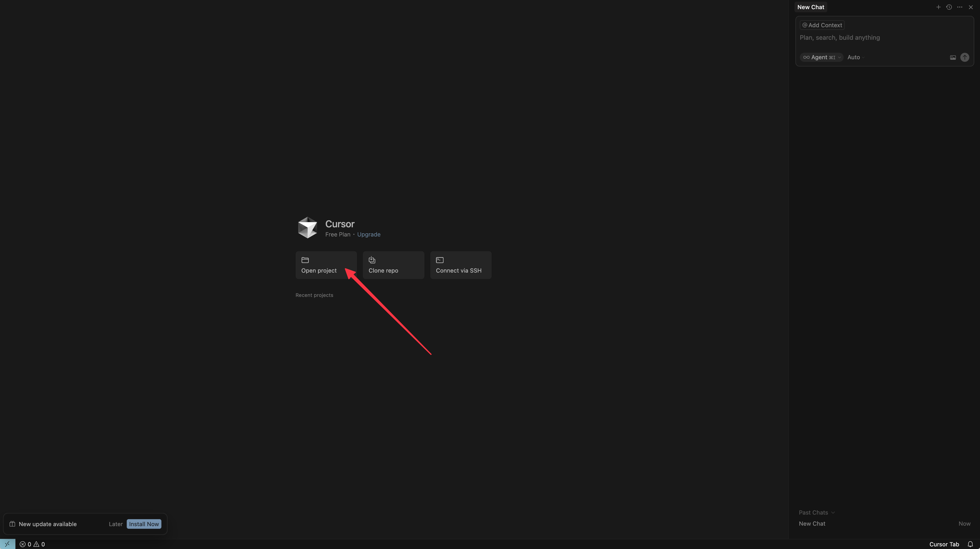
Task: Click Install Now for the update
Action: (144, 524)
